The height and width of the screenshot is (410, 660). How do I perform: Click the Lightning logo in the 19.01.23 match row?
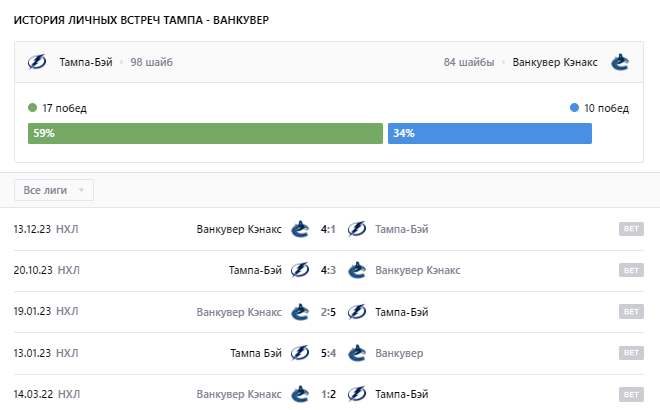click(x=357, y=312)
